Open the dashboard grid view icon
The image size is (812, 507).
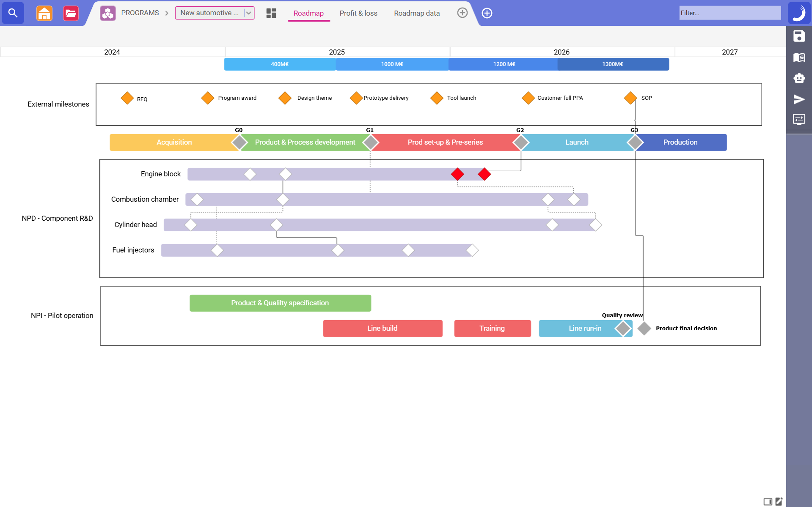[x=271, y=13]
